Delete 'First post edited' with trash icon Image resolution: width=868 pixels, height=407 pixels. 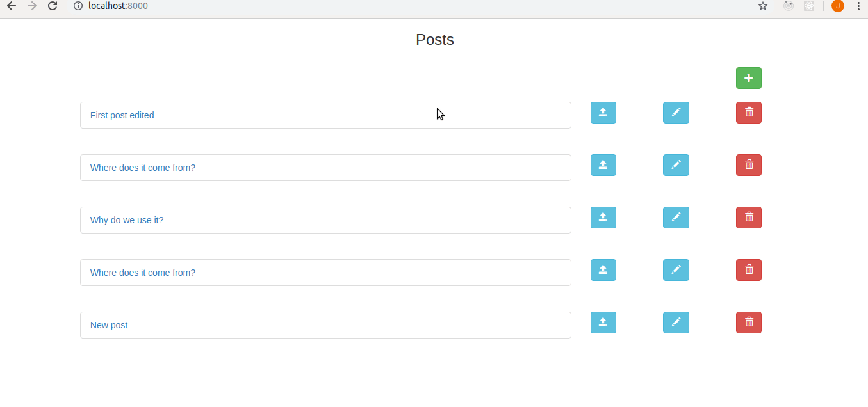[749, 113]
